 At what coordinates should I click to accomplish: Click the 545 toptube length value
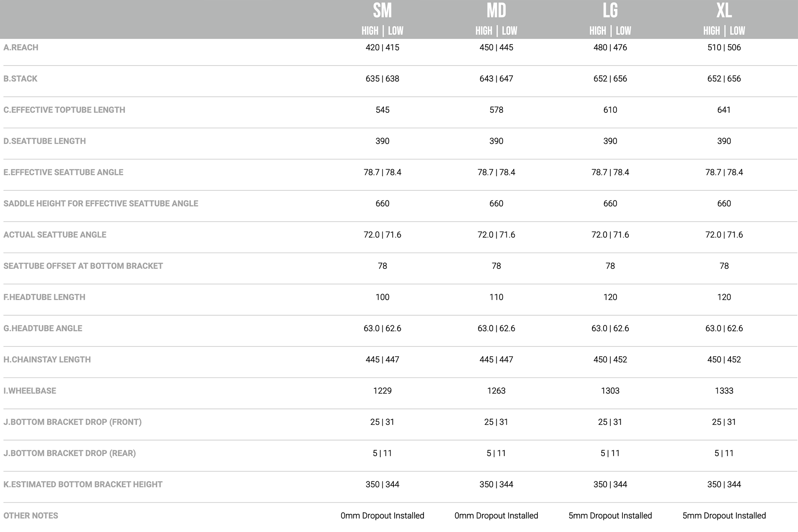(382, 110)
